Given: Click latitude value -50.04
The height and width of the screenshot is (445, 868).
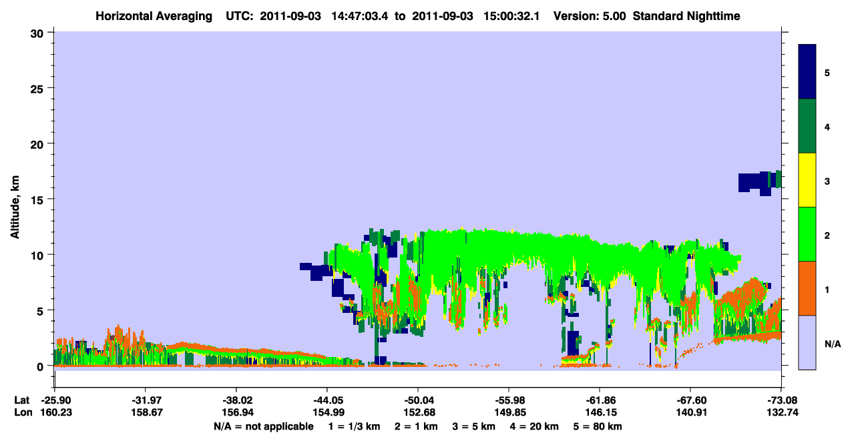Looking at the screenshot, I should tap(417, 400).
